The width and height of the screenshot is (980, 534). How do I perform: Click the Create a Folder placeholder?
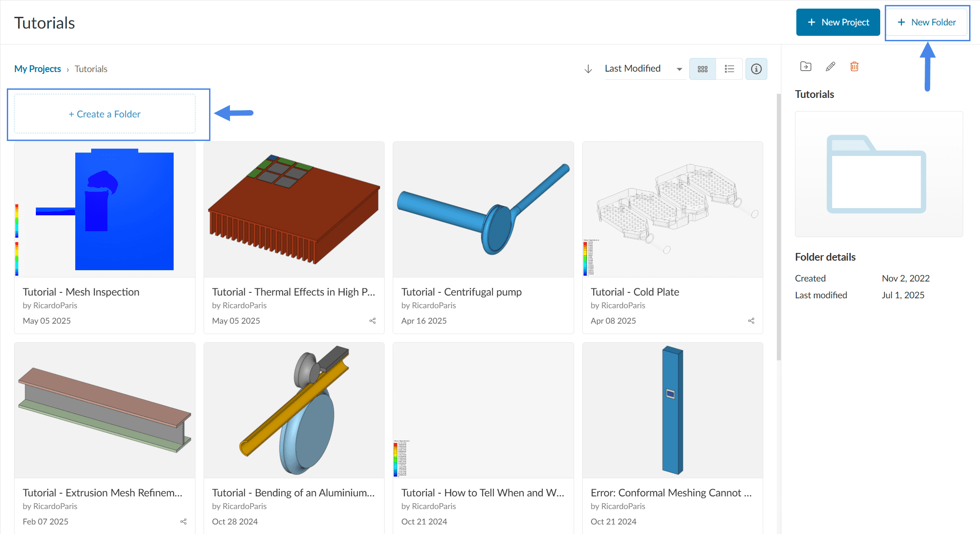click(105, 114)
